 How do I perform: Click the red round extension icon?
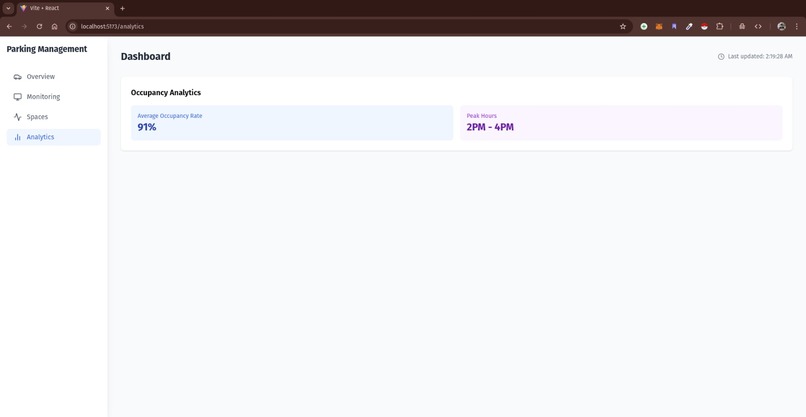[704, 26]
